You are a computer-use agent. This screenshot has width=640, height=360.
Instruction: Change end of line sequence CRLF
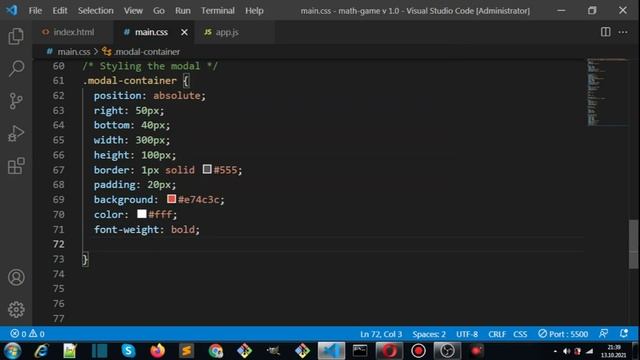[497, 334]
